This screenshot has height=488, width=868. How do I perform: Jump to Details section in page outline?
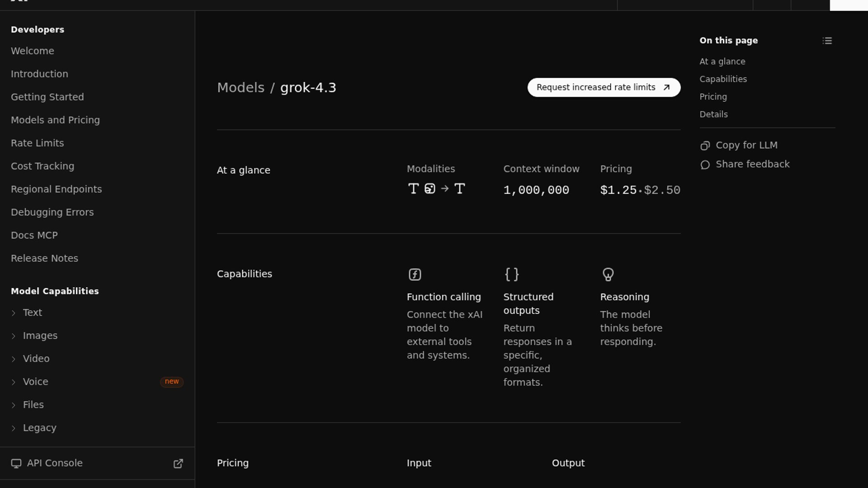point(713,114)
